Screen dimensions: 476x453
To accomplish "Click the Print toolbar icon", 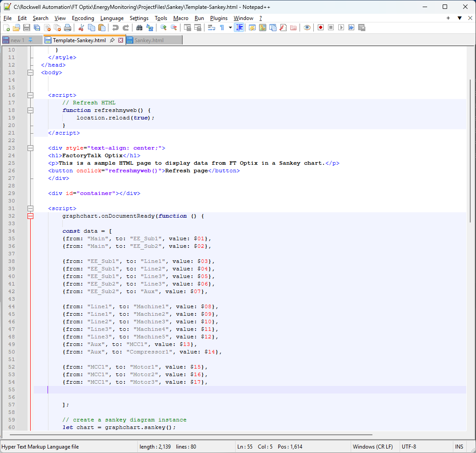I will (x=68, y=28).
